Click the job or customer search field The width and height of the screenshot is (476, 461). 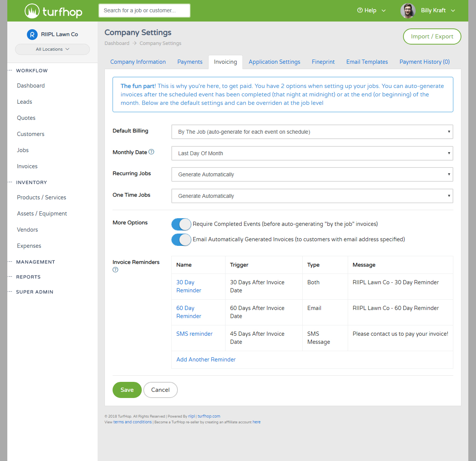(x=144, y=10)
